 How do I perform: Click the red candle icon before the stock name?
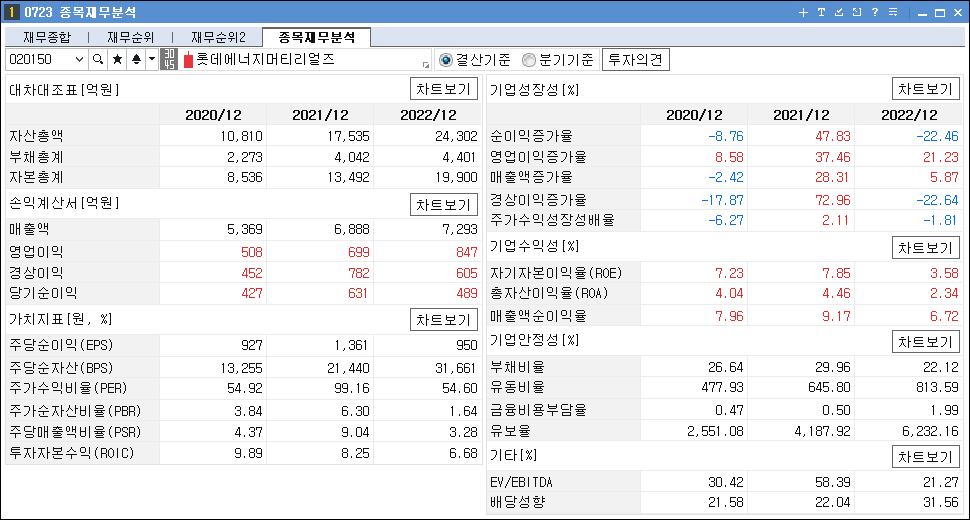pos(188,60)
